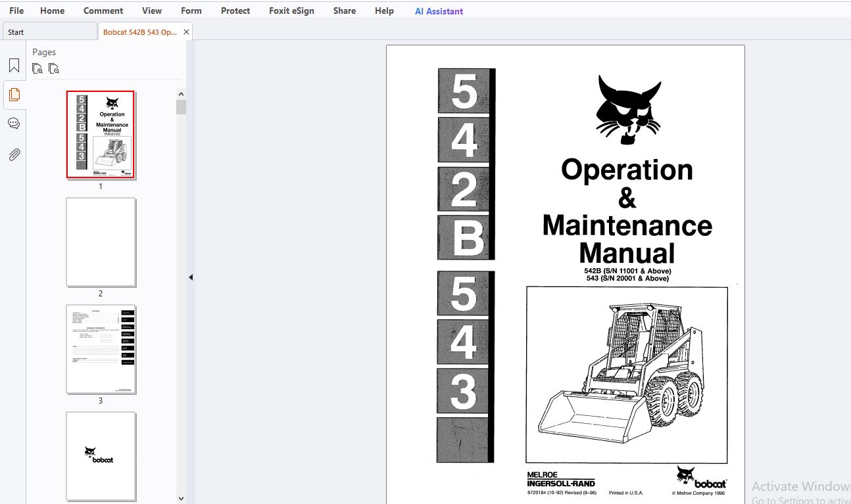Select the Form tab
851x504 pixels.
click(x=191, y=11)
